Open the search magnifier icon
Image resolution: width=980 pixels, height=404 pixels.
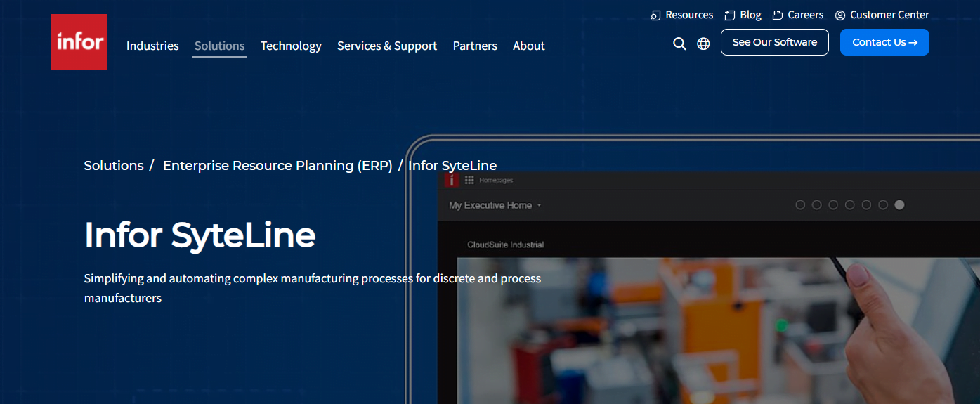point(679,44)
